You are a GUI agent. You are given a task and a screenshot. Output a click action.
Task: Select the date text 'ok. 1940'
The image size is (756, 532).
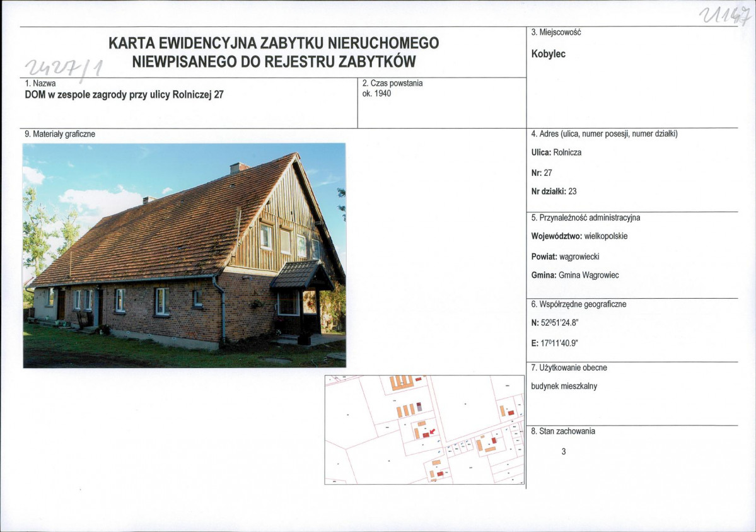click(x=376, y=93)
